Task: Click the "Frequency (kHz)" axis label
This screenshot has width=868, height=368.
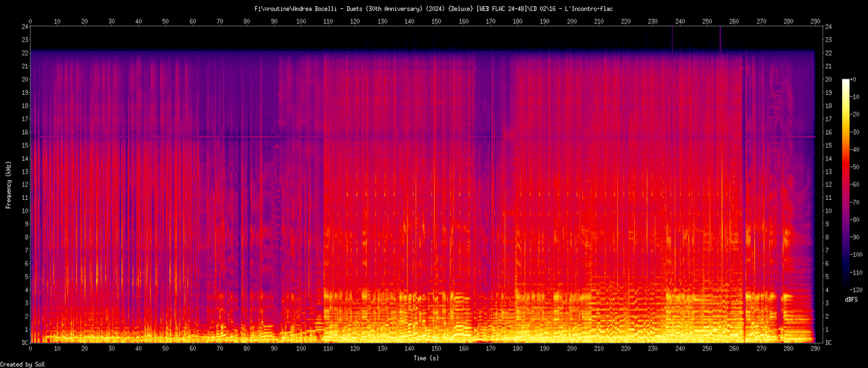Action: (8, 184)
